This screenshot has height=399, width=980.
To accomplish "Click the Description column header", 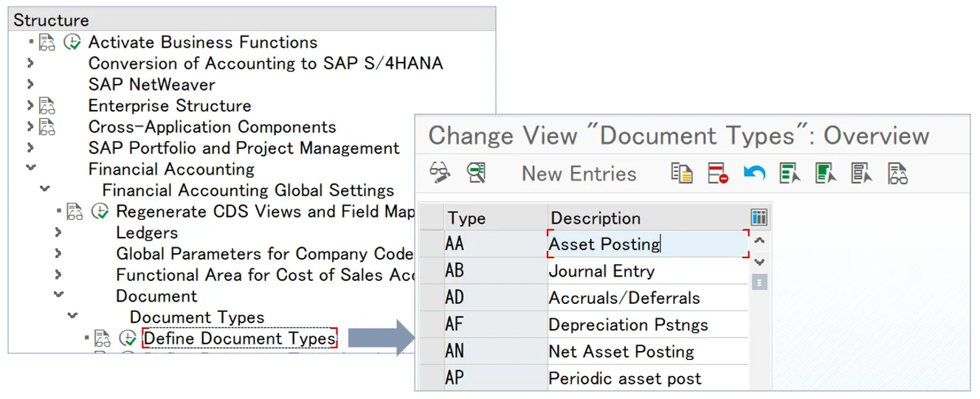I will (x=648, y=218).
